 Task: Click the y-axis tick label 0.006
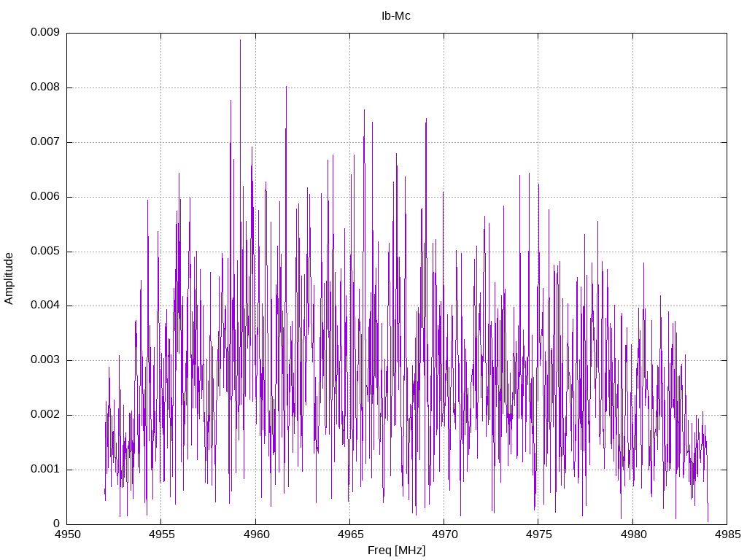[45, 196]
